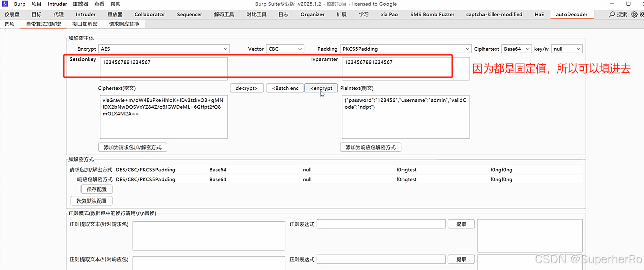644x270 pixels.
Task: Open the 请求响应替换 sub-tab
Action: coord(124,24)
